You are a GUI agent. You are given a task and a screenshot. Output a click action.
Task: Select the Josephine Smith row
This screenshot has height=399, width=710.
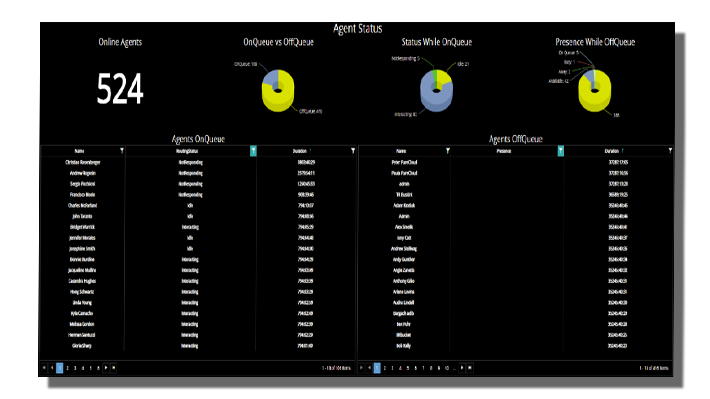(197, 249)
